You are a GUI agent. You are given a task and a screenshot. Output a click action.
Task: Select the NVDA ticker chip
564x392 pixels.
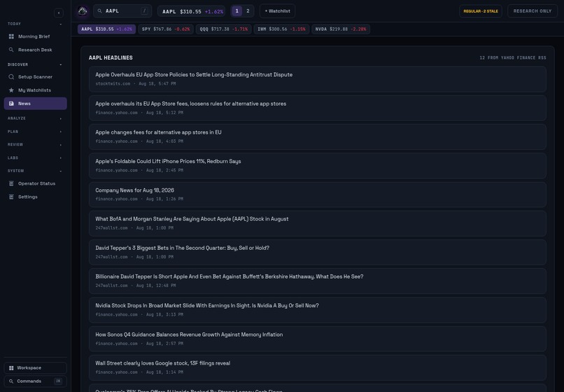[x=341, y=29]
